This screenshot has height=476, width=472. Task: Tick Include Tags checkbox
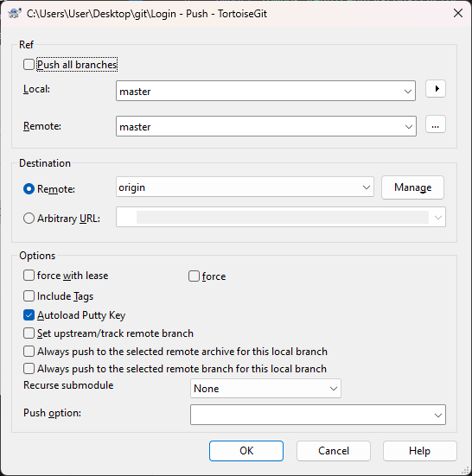tap(29, 296)
